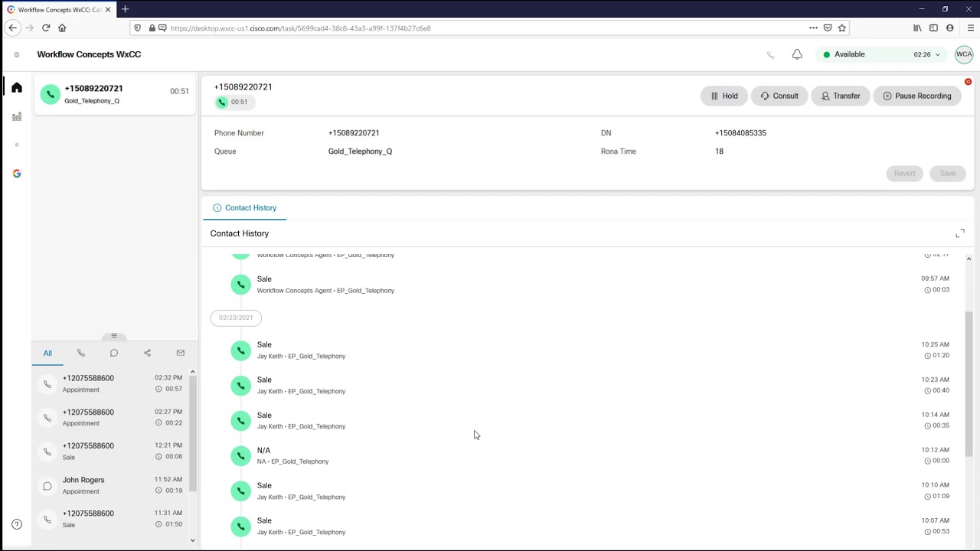The image size is (980, 551).
Task: Toggle the browser sidebar icon
Action: 933,28
